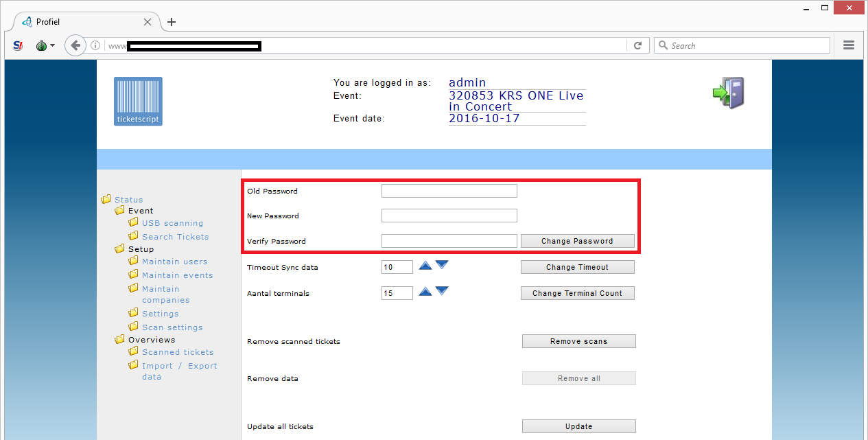Click the event name 320853 KRS ONE Live
868x440 pixels.
[x=516, y=101]
